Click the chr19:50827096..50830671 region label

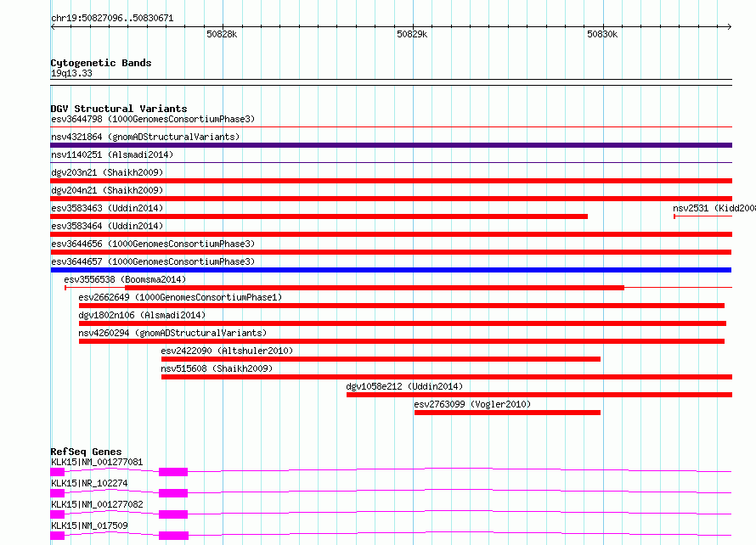tap(112, 19)
